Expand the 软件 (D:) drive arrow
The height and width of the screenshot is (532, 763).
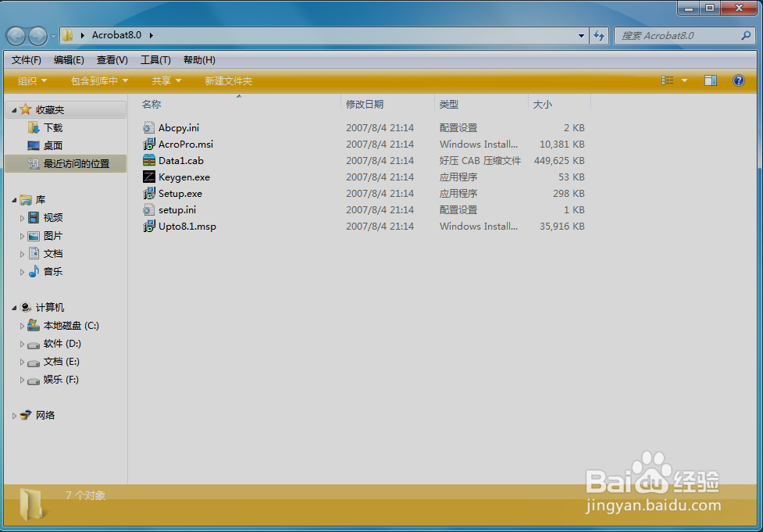(22, 345)
